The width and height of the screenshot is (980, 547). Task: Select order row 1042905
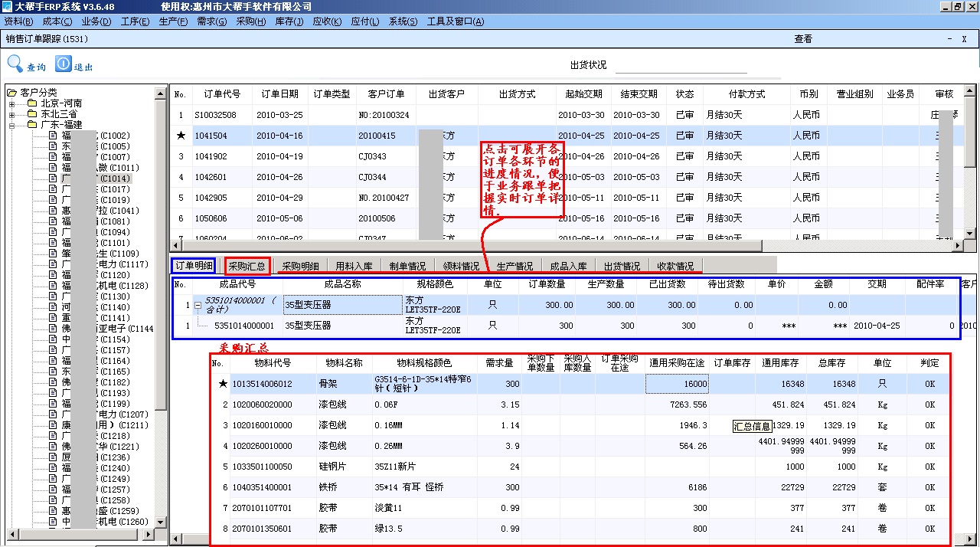[567, 198]
